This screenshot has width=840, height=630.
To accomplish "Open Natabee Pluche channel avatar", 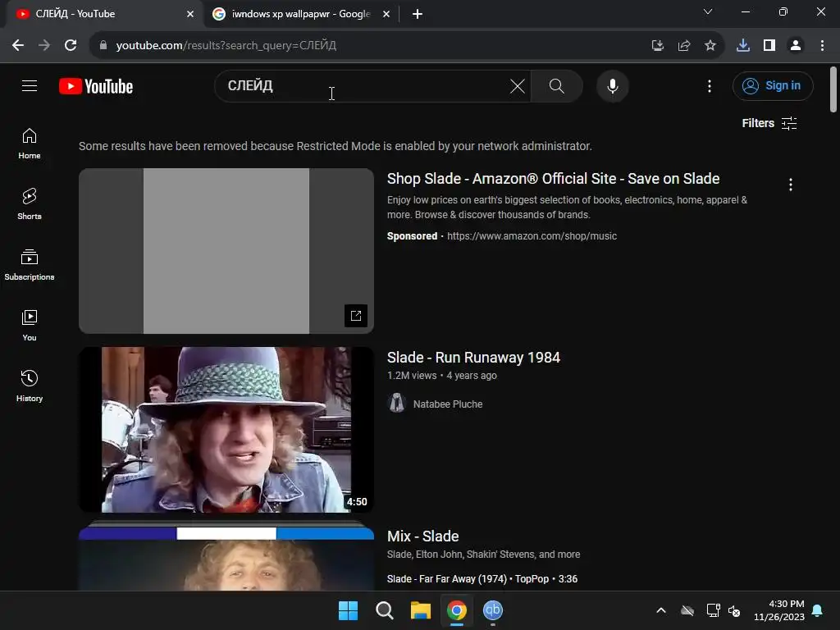I will point(396,403).
